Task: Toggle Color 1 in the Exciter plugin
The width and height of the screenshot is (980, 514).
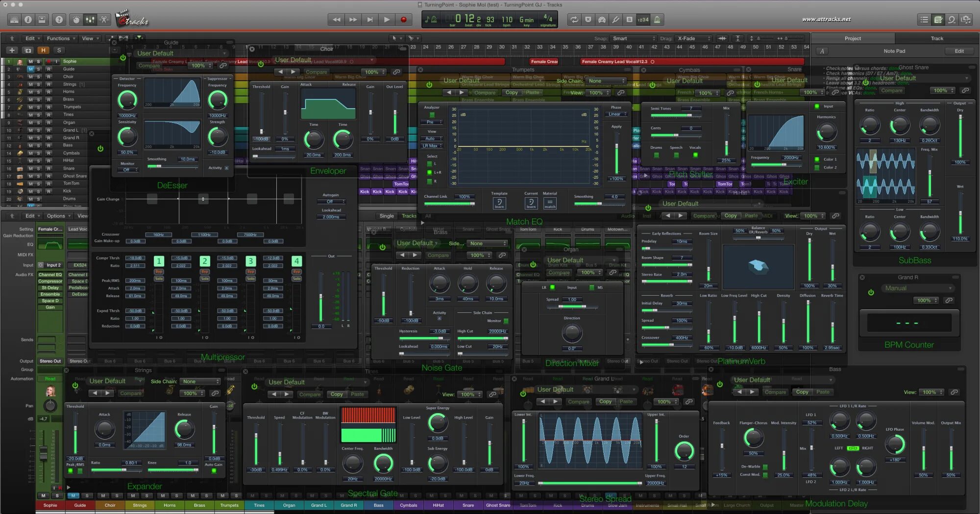Action: click(x=817, y=159)
